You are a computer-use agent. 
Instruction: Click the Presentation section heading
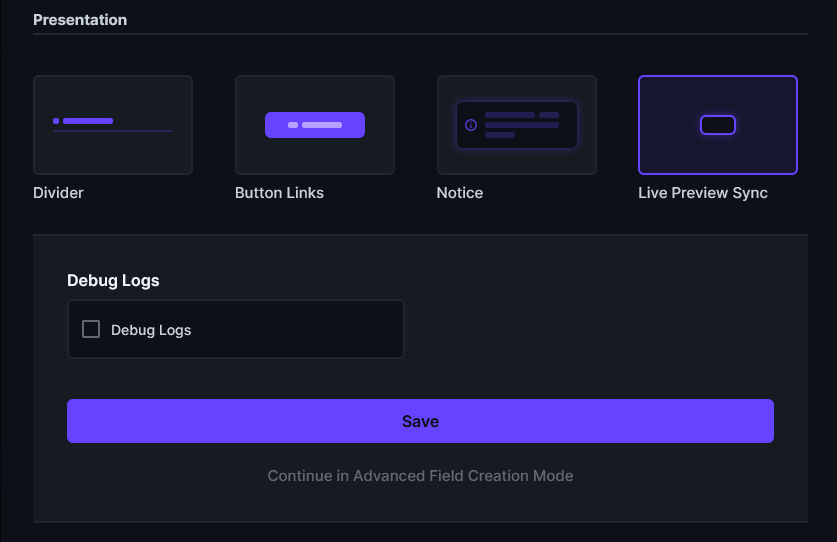pos(80,20)
